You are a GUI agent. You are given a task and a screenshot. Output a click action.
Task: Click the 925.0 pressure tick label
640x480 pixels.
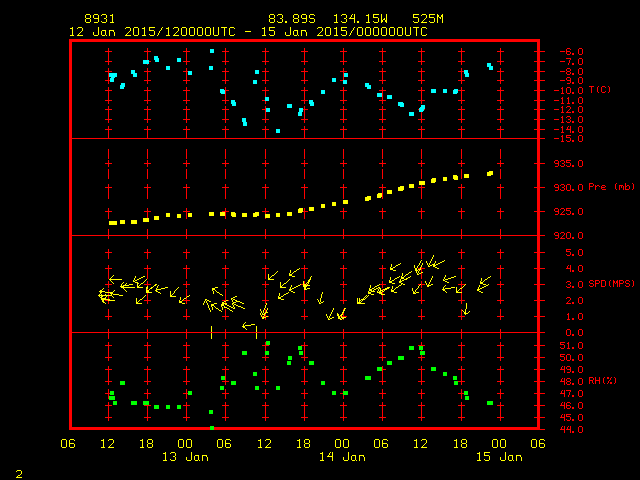pos(569,212)
